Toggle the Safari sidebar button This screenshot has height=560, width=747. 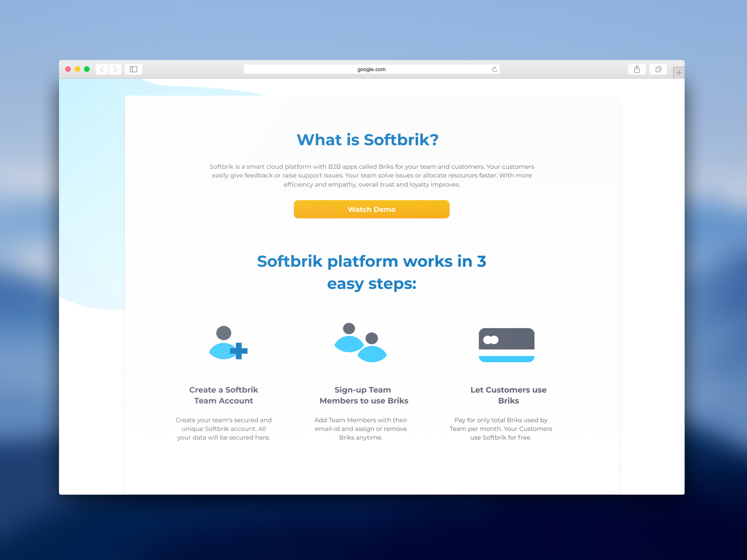(133, 69)
